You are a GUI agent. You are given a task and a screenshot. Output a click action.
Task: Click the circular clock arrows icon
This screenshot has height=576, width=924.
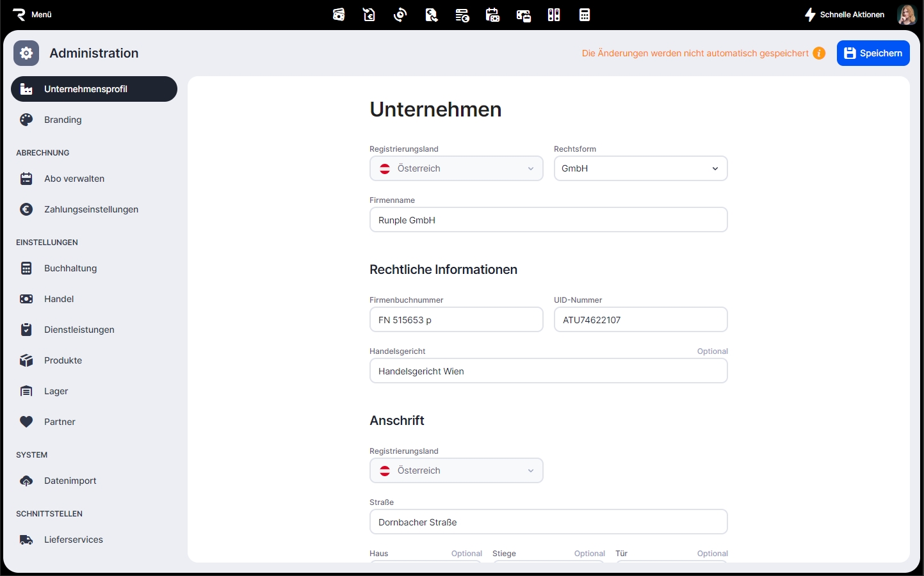point(400,15)
